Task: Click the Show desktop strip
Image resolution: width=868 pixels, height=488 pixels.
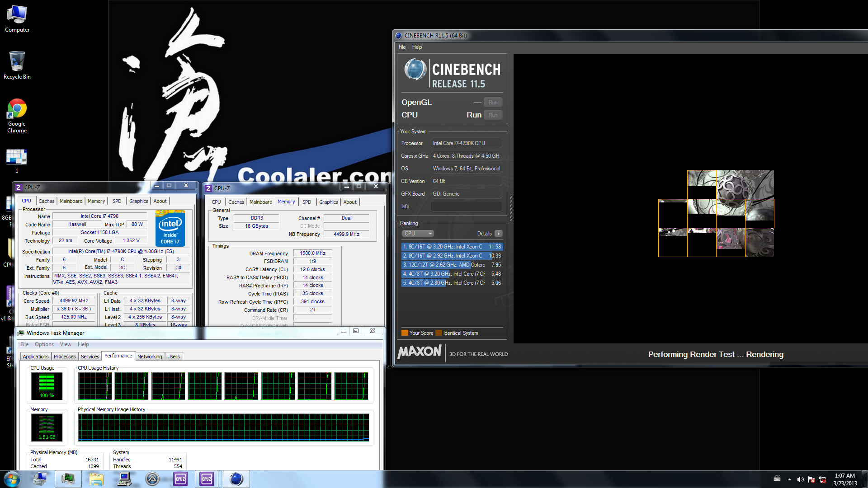Action: click(864, 479)
